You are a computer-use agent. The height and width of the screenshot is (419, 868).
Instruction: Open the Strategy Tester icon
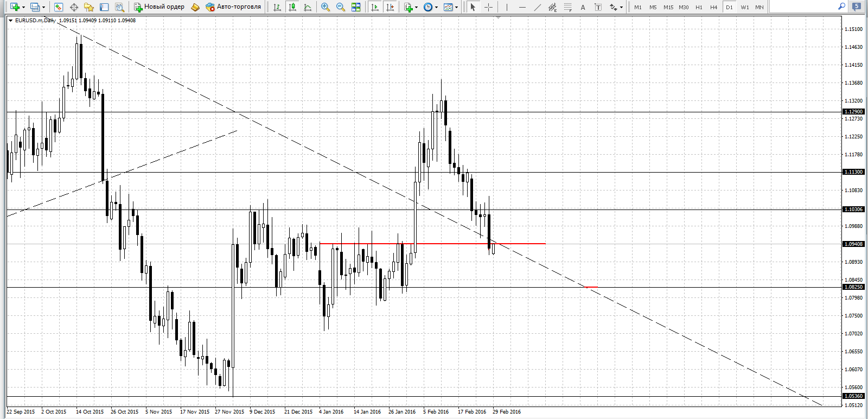click(119, 7)
